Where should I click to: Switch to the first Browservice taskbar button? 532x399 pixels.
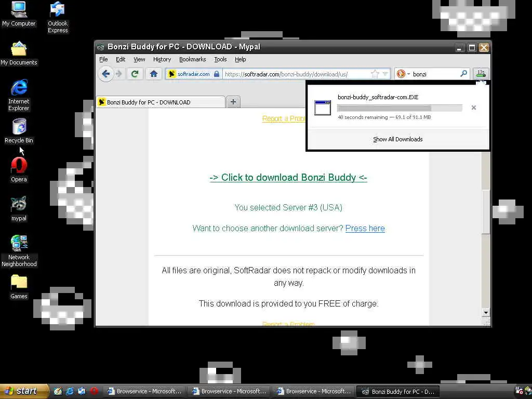pyautogui.click(x=144, y=391)
